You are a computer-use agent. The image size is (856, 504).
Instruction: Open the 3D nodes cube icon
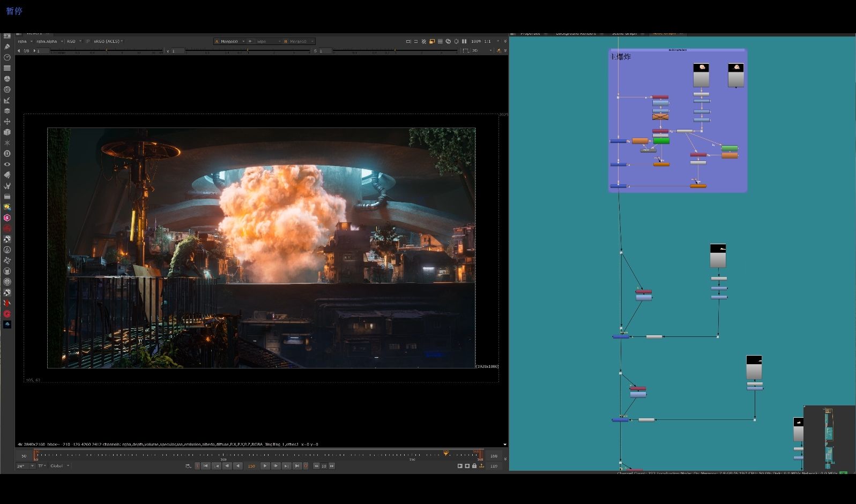tap(7, 132)
